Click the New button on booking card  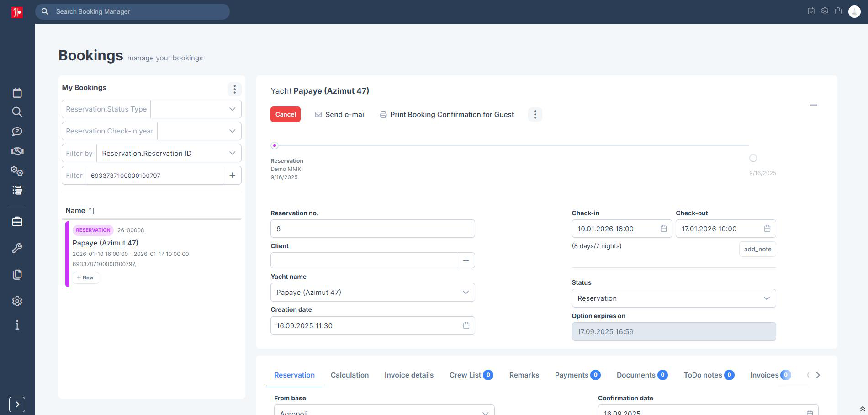tap(85, 277)
